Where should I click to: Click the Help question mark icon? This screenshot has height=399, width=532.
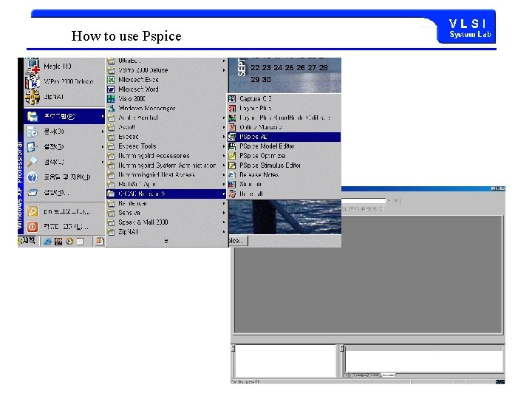click(33, 177)
